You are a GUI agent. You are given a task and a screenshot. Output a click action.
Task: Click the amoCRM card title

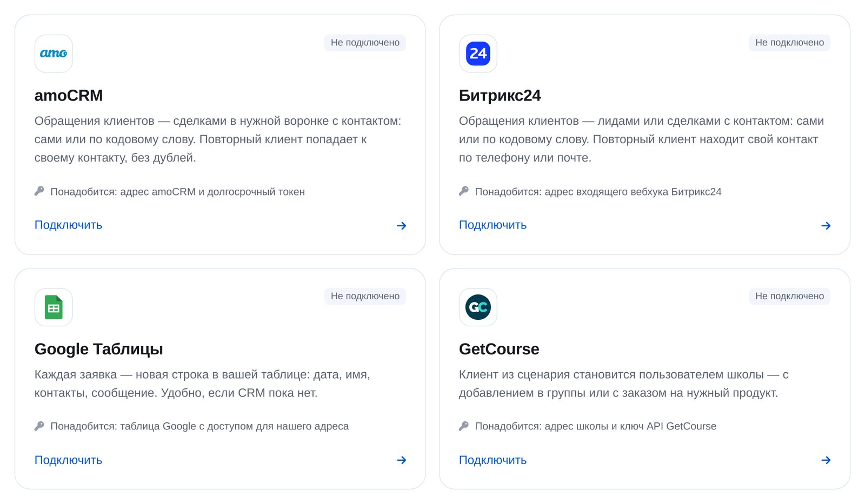pos(69,96)
